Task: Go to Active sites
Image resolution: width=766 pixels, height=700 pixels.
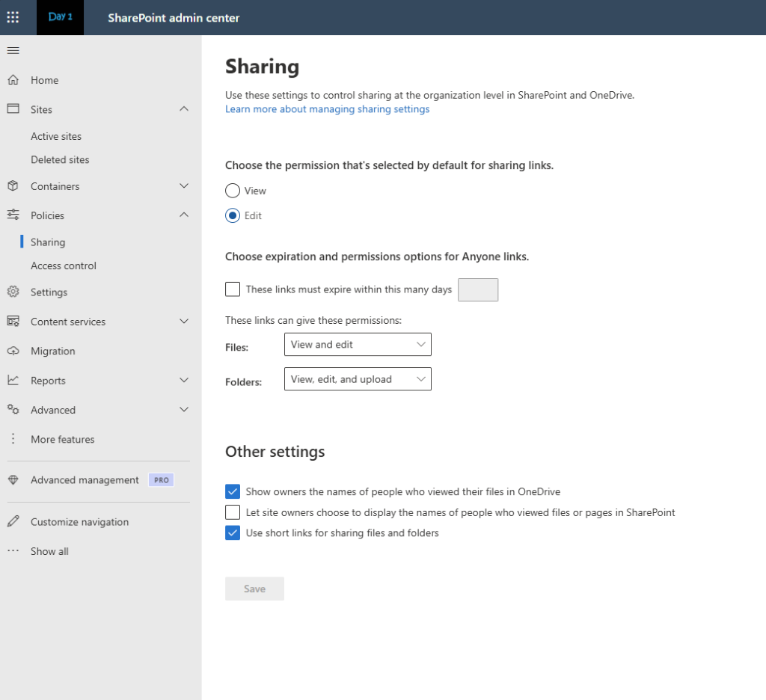Action: pyautogui.click(x=56, y=136)
